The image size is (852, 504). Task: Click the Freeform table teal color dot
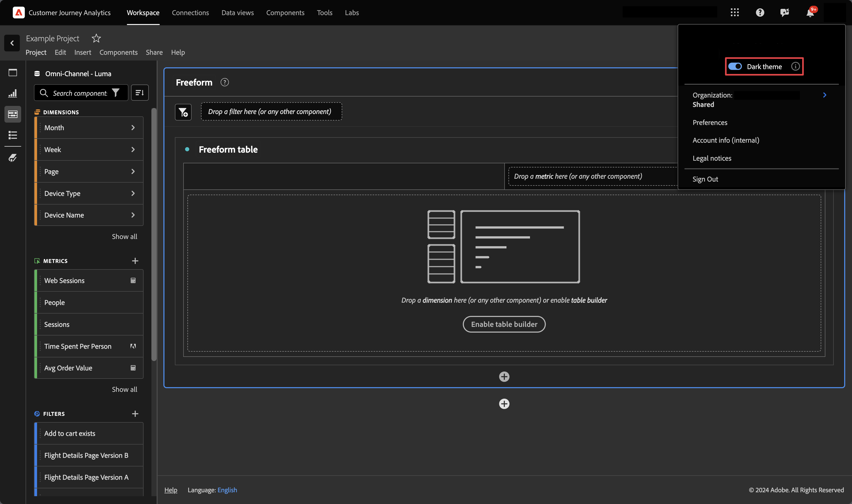pyautogui.click(x=187, y=149)
